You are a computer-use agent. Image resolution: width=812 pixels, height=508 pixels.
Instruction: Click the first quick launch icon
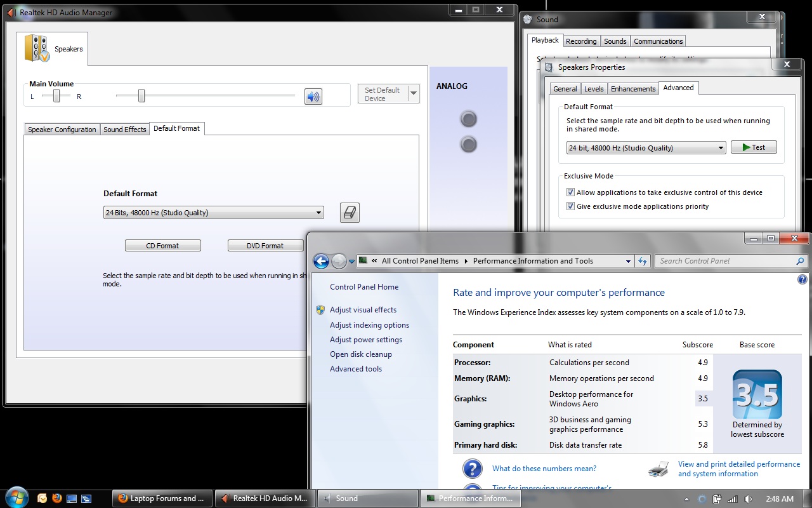43,498
